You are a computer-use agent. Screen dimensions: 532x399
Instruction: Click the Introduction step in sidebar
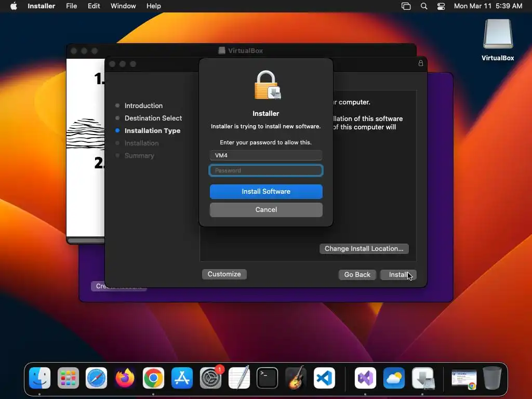pyautogui.click(x=143, y=105)
